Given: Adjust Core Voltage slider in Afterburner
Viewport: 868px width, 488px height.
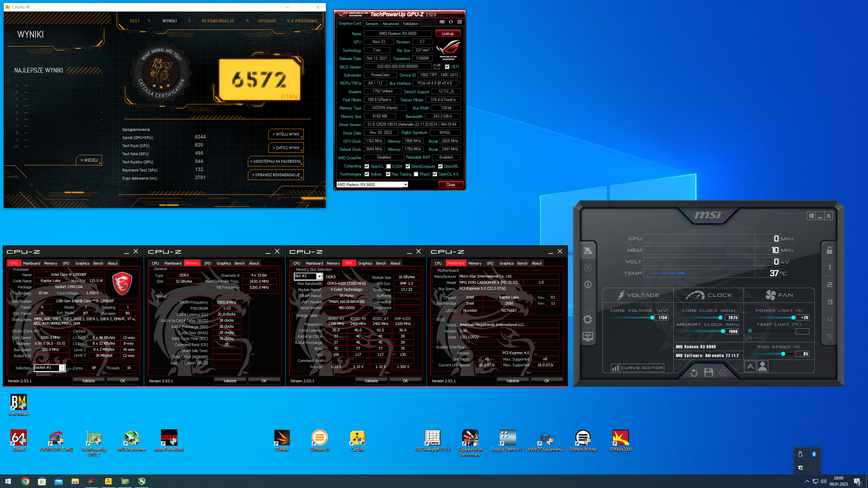Looking at the screenshot, I should pos(652,318).
